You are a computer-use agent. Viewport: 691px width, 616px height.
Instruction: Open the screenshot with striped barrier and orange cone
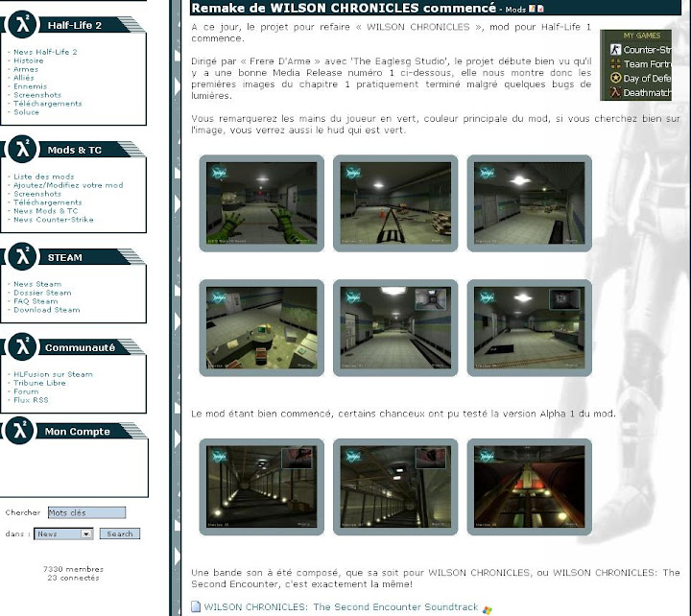[395, 203]
